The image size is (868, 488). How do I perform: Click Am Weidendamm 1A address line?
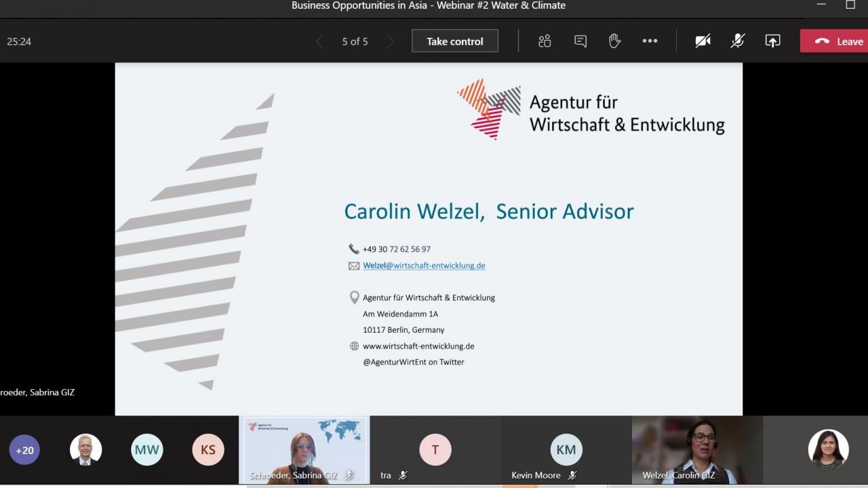(400, 314)
